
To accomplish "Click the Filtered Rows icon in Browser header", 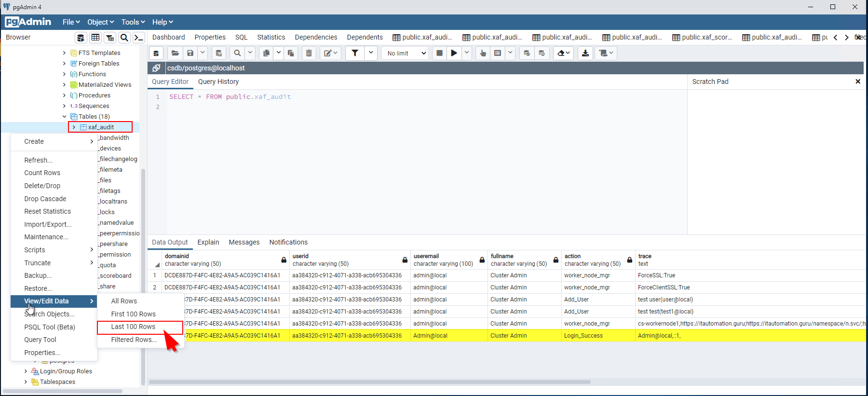I will tap(110, 38).
